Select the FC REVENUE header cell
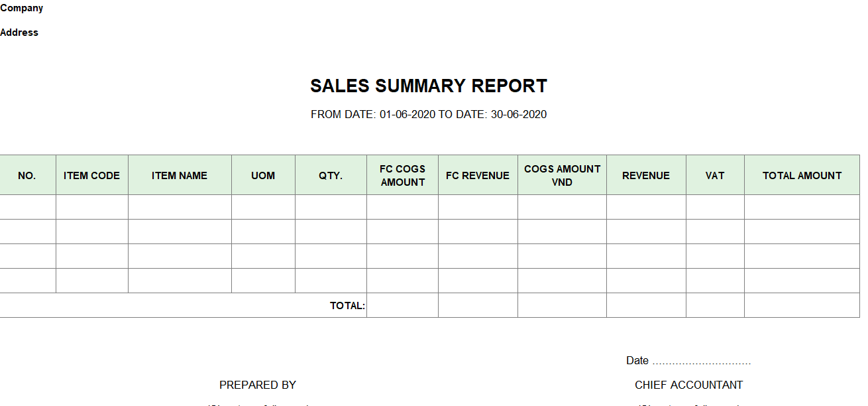Image resolution: width=868 pixels, height=406 pixels. coord(478,175)
